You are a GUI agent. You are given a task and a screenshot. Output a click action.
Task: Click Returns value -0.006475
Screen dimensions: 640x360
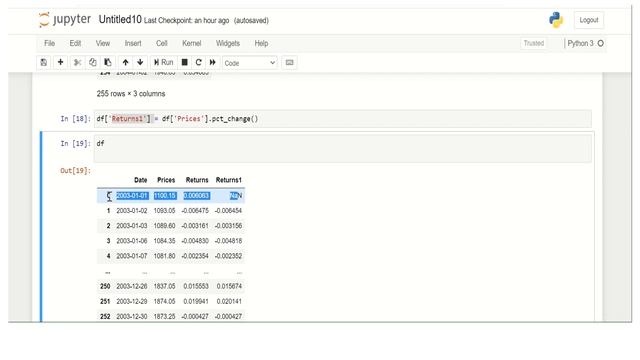point(195,211)
